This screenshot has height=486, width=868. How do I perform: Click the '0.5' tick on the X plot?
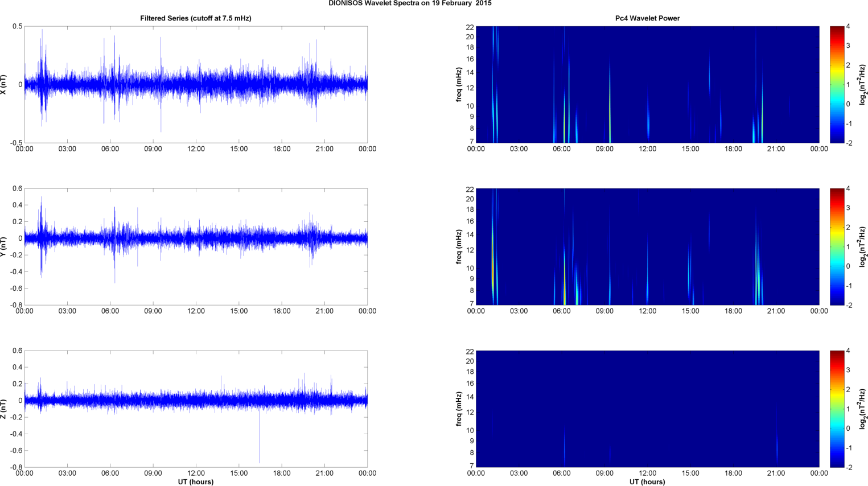pos(17,27)
